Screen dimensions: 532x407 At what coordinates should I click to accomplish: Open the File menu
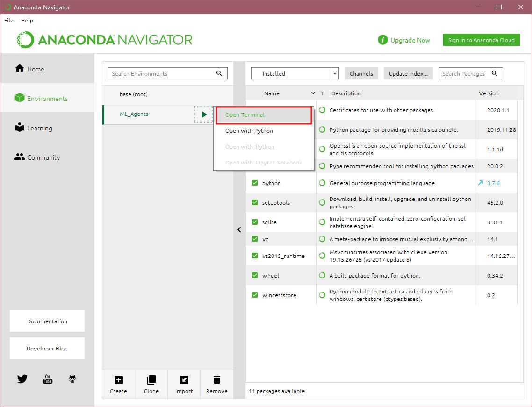click(9, 21)
